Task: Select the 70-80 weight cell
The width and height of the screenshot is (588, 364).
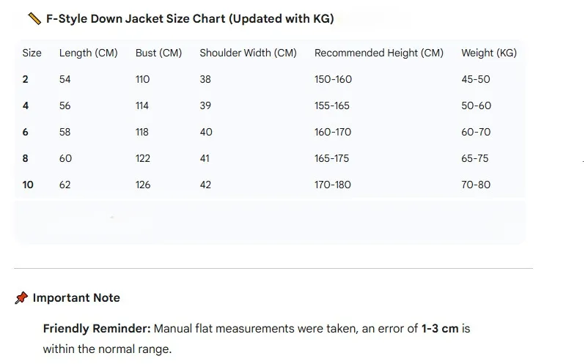Action: point(476,185)
